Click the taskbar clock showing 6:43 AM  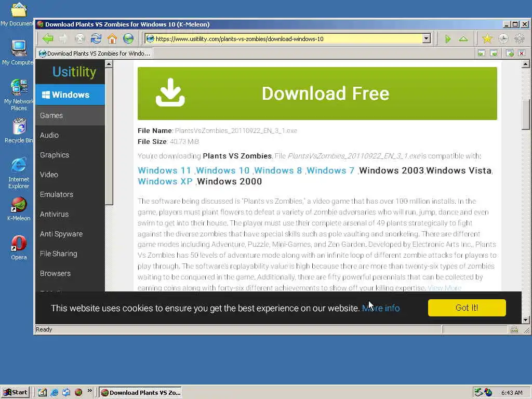(512, 393)
